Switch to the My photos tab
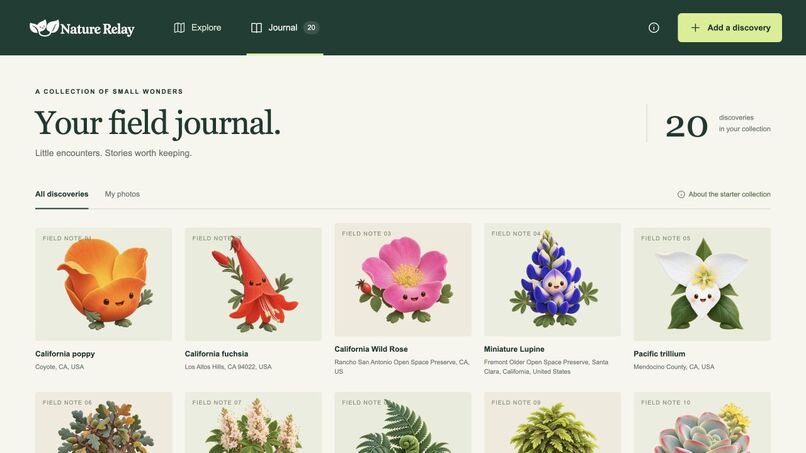 tap(122, 194)
